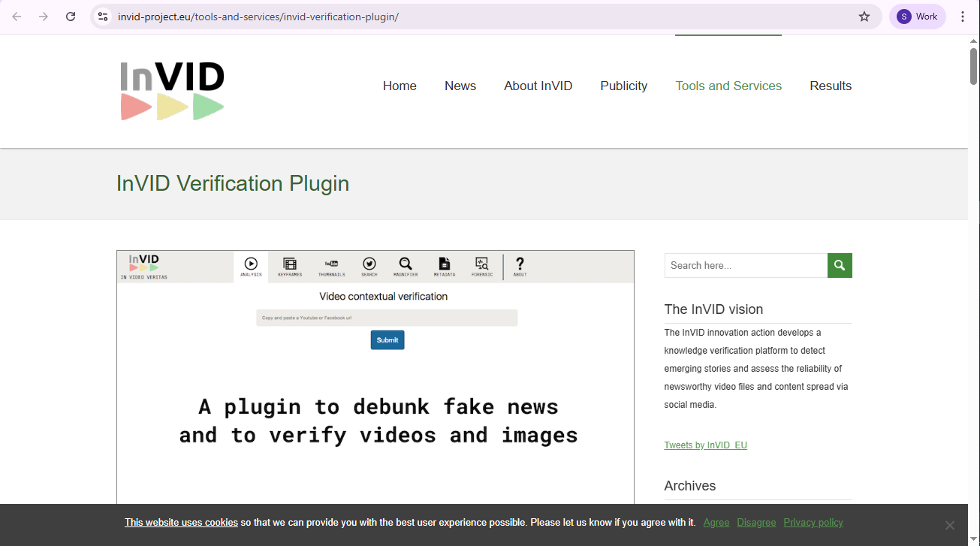
Task: Select Tools and Services menu item
Action: (x=728, y=86)
